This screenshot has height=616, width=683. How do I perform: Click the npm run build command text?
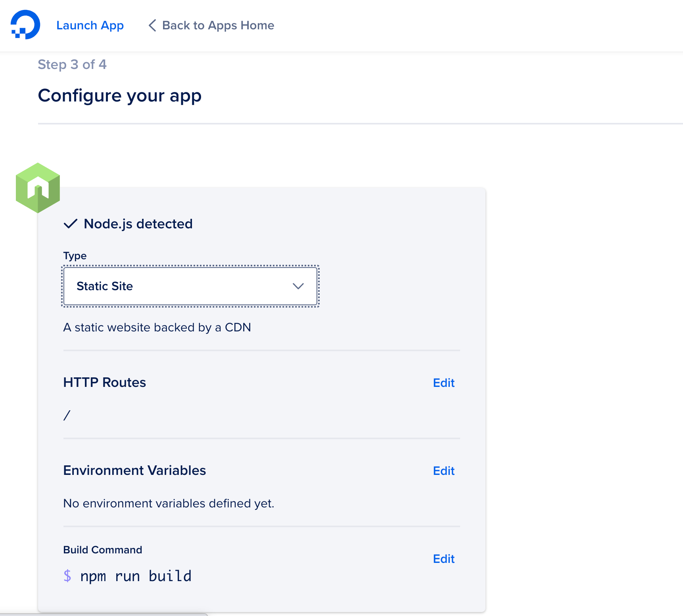136,576
